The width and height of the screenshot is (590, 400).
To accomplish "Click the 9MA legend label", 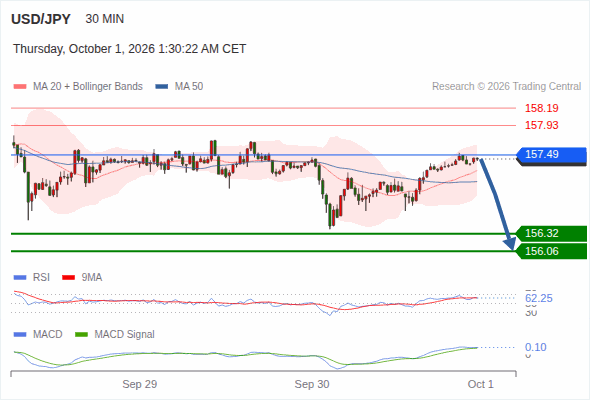I will [92, 278].
